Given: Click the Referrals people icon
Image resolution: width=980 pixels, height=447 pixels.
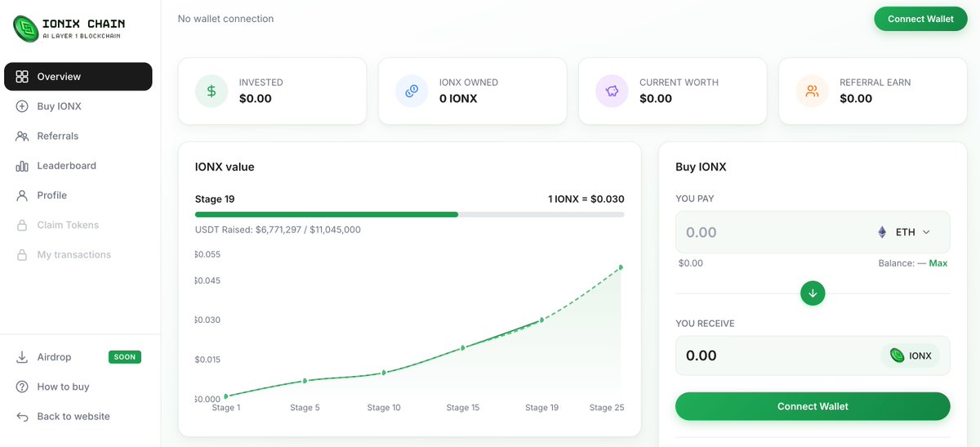Looking at the screenshot, I should pos(22,136).
